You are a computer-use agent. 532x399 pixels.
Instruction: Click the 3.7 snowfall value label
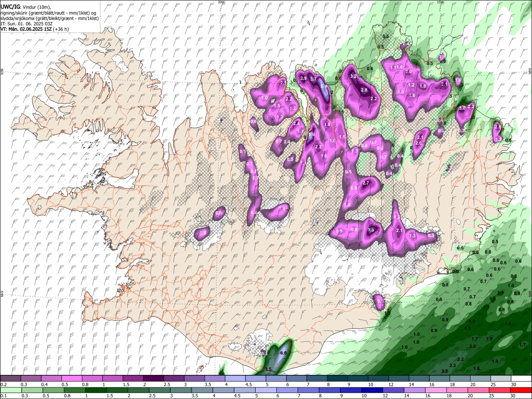coord(313,79)
